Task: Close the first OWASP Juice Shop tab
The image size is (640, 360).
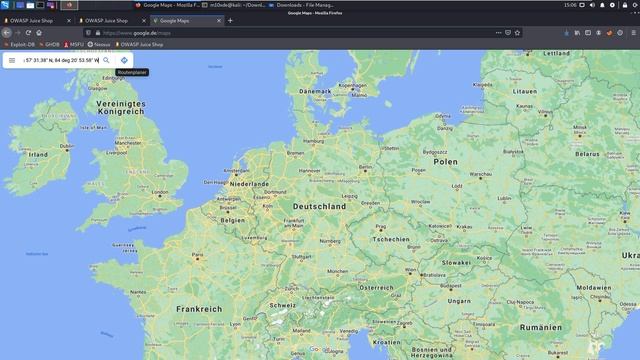Action: click(x=69, y=20)
